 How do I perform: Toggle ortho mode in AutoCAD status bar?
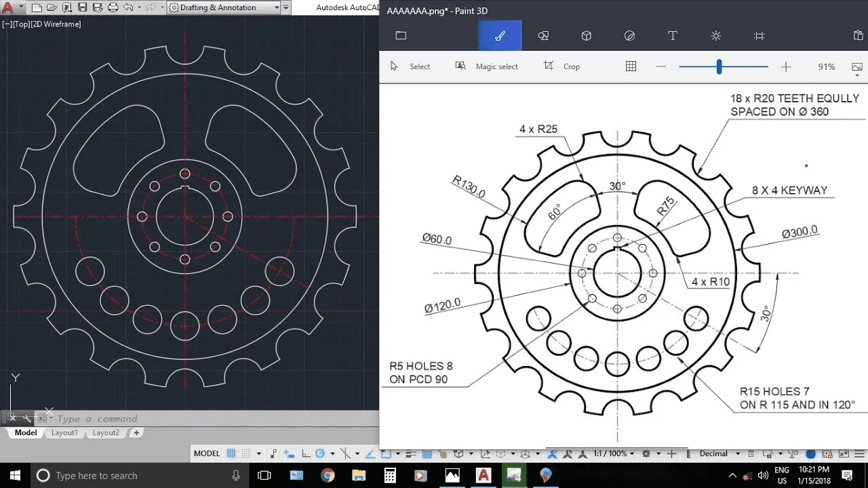point(307,453)
